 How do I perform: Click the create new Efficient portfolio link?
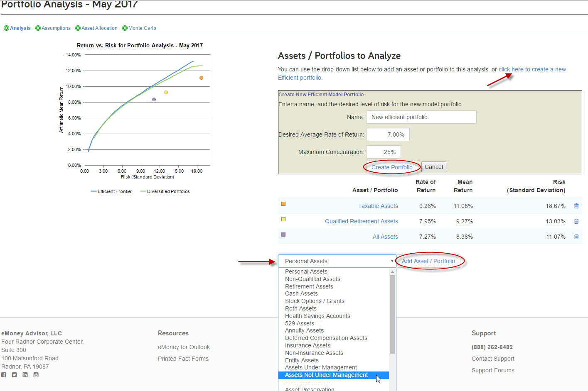coord(532,69)
